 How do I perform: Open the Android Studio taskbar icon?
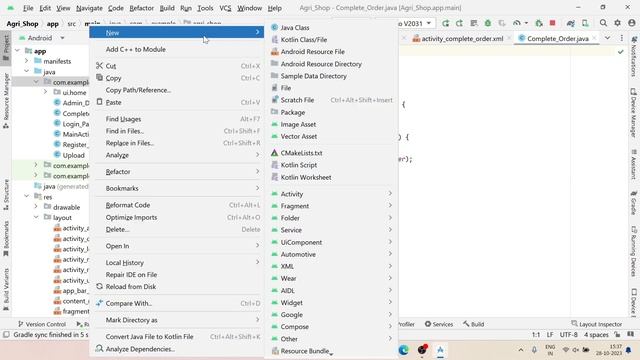point(440,350)
